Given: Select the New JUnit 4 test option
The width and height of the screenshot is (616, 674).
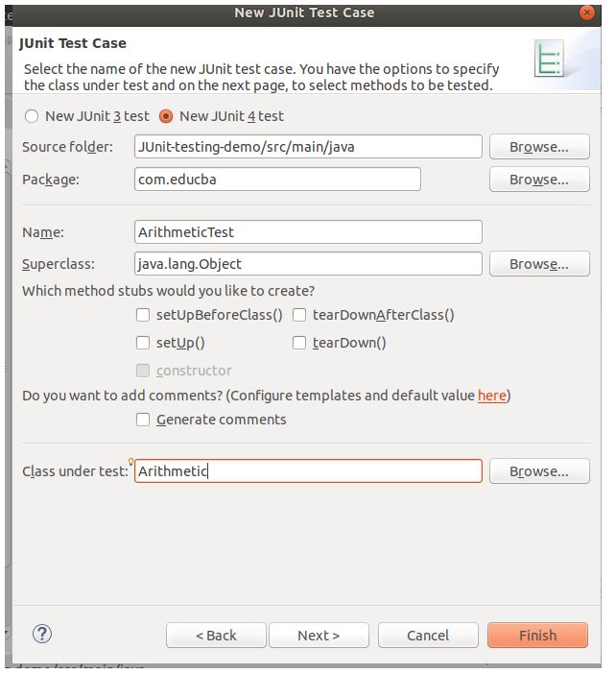Looking at the screenshot, I should point(167,116).
